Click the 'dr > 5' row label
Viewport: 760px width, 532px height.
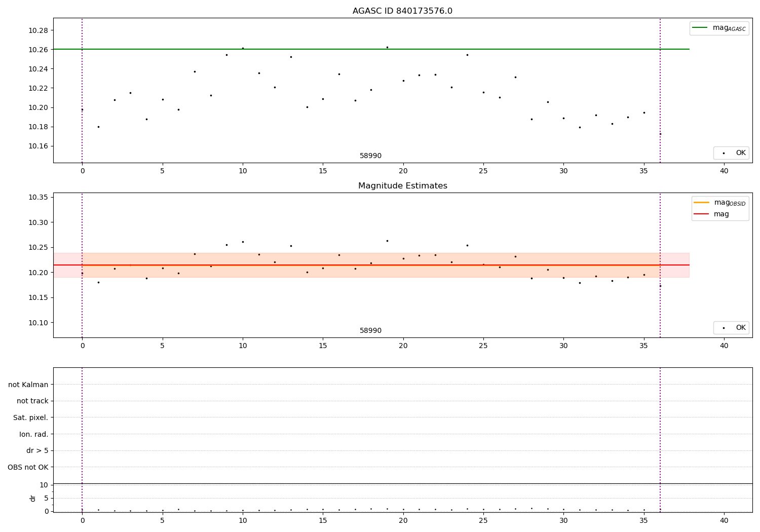tap(37, 451)
